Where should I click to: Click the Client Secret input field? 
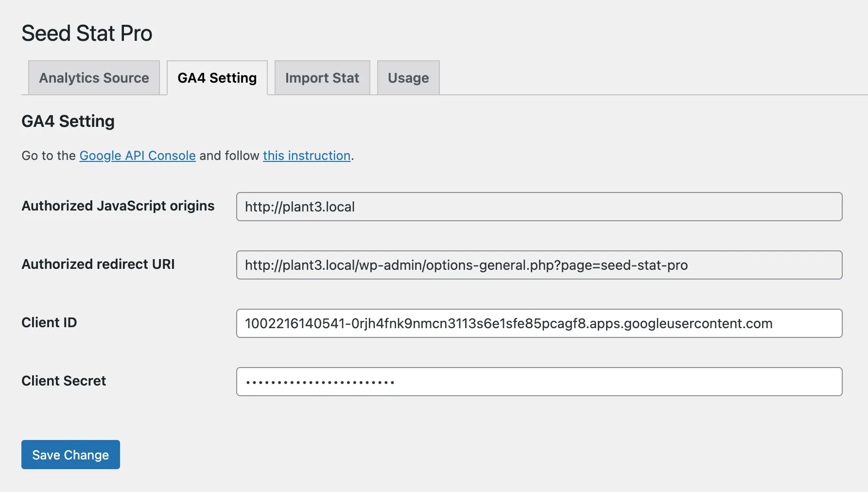pyautogui.click(x=539, y=382)
